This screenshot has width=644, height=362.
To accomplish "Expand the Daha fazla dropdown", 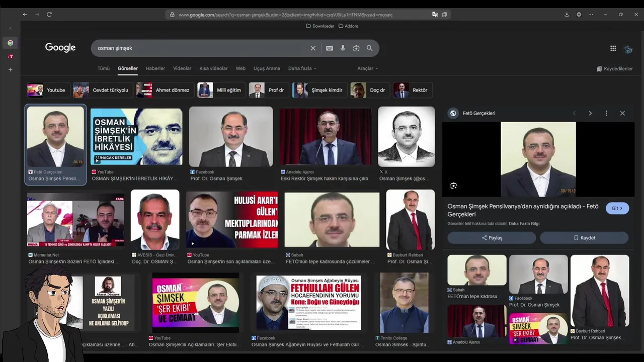I will click(x=302, y=68).
